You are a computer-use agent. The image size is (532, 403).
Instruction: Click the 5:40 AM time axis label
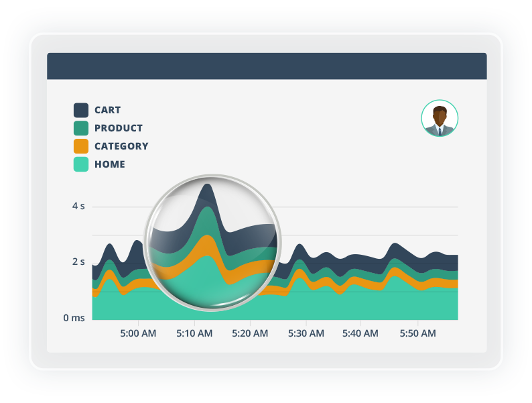coord(361,333)
